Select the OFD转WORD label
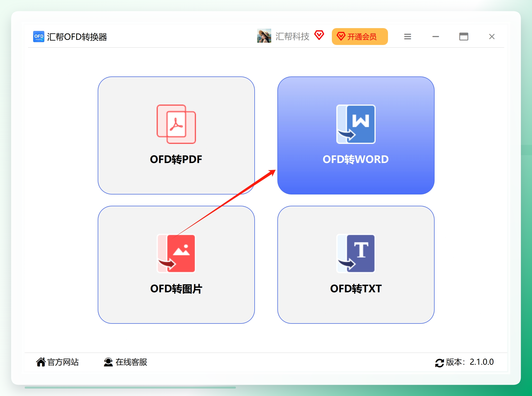 coord(356,159)
